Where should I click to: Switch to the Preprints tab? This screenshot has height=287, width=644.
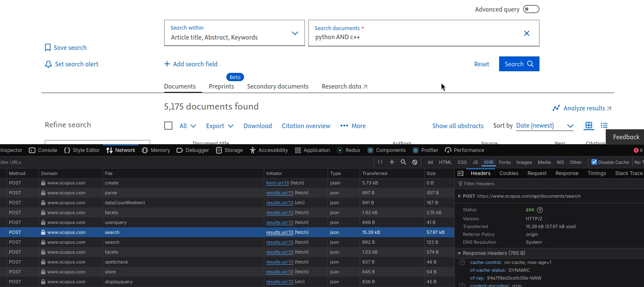pyautogui.click(x=221, y=86)
